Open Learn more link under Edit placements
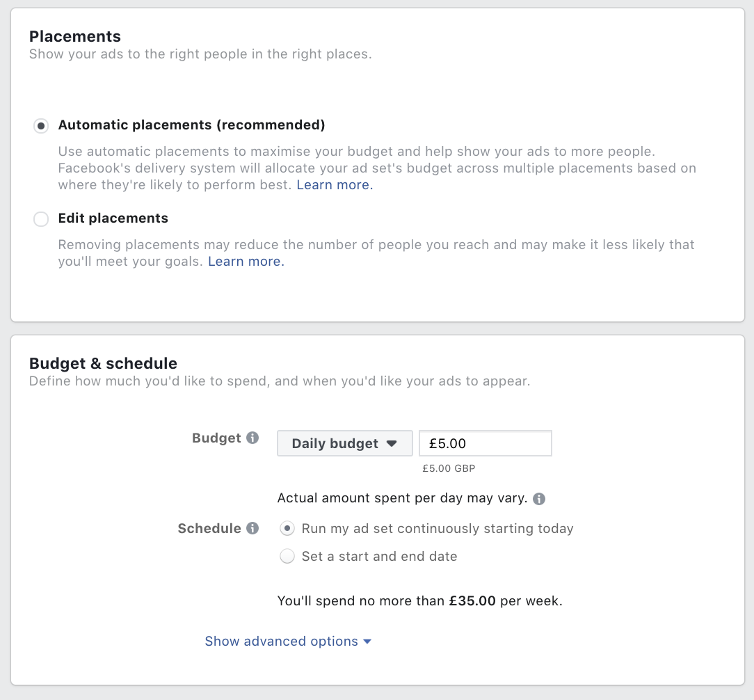The width and height of the screenshot is (754, 700). pos(246,261)
